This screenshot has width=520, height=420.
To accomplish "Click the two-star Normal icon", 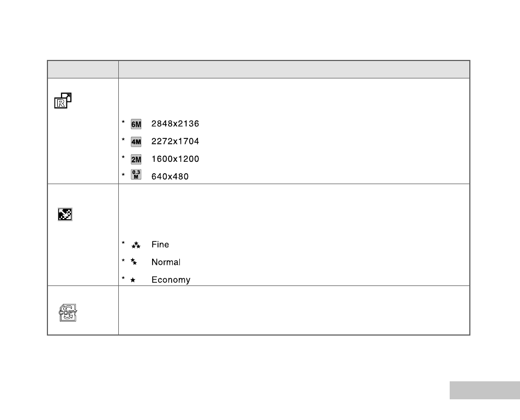I will pyautogui.click(x=134, y=261).
